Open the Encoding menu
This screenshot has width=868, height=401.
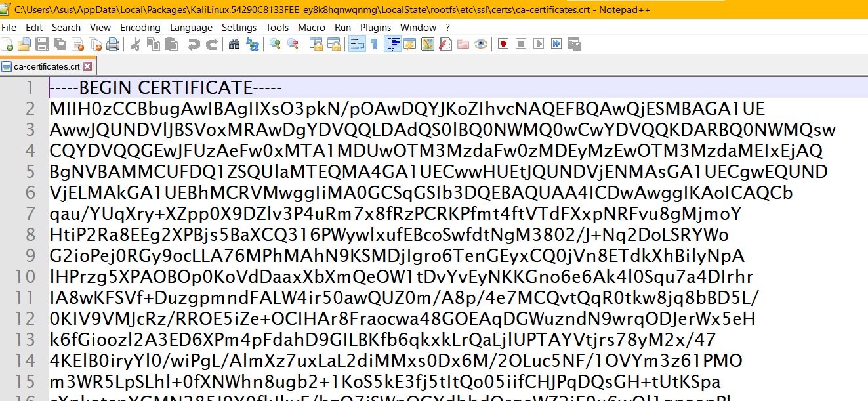click(x=140, y=28)
